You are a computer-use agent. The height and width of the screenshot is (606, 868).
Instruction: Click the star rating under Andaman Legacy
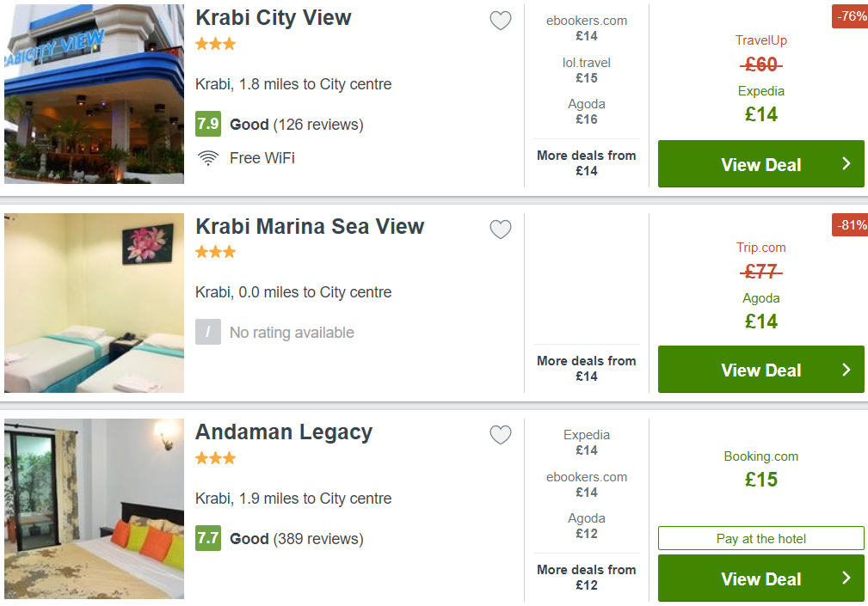[x=215, y=458]
